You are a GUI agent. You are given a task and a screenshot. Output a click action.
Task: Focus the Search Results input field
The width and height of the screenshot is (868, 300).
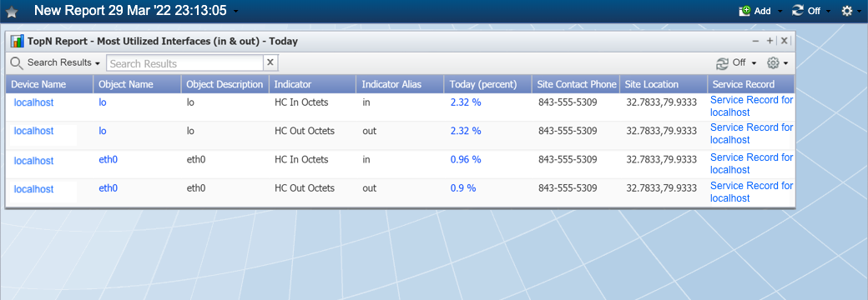pos(185,63)
